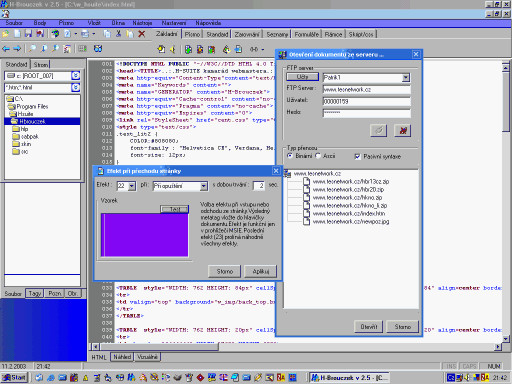Click the globe browser preview icon

pyautogui.click(x=55, y=34)
